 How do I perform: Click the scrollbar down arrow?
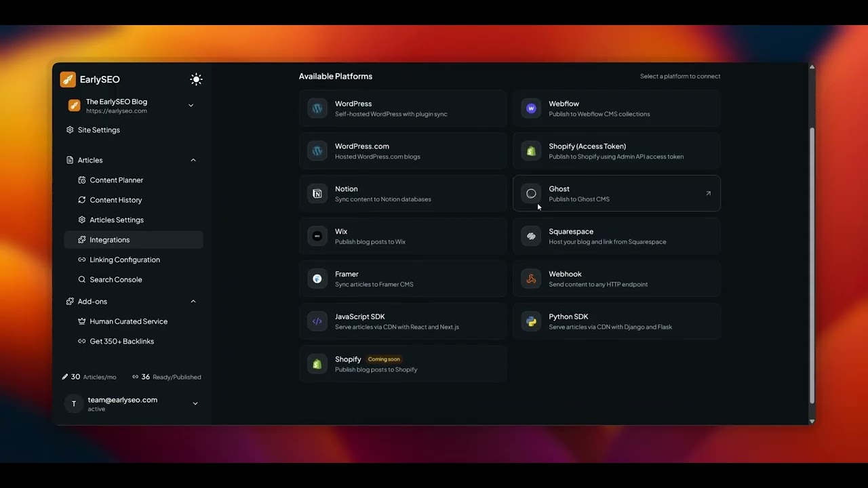click(x=812, y=422)
